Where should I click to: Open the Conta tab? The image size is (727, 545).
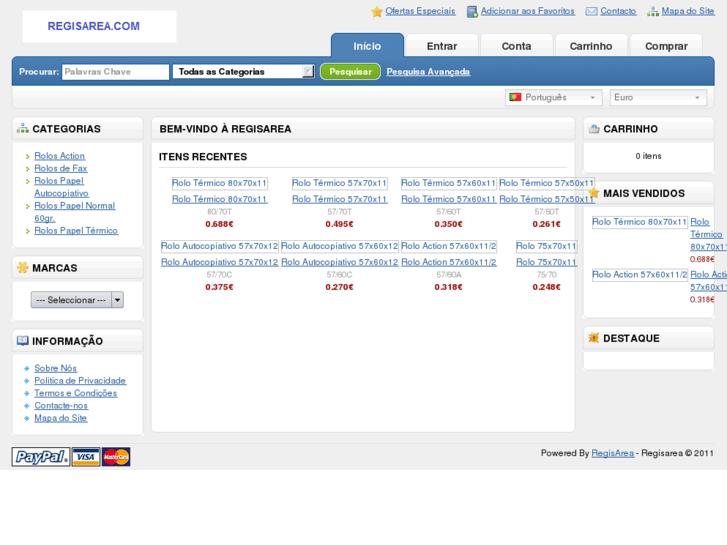(x=517, y=45)
